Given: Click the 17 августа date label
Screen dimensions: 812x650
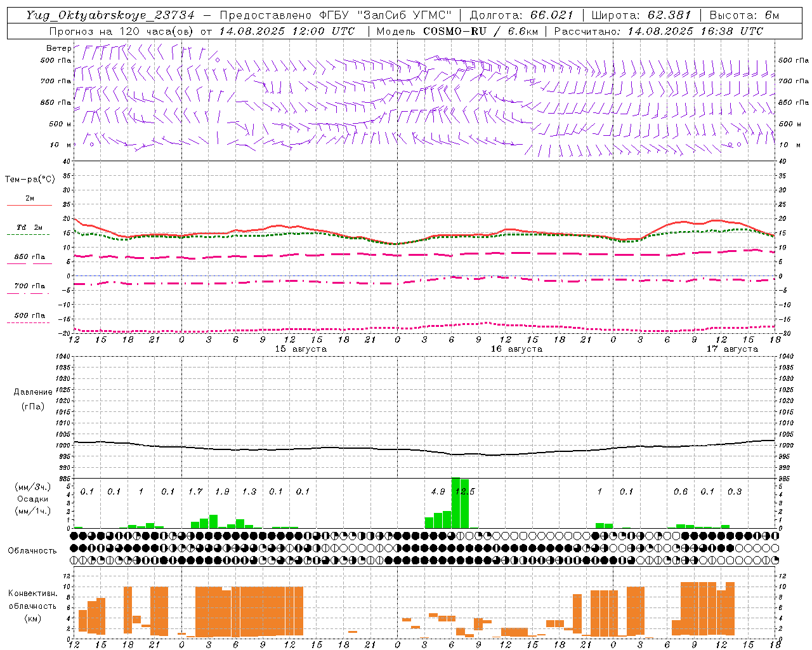Looking at the screenshot, I should click(x=732, y=349).
